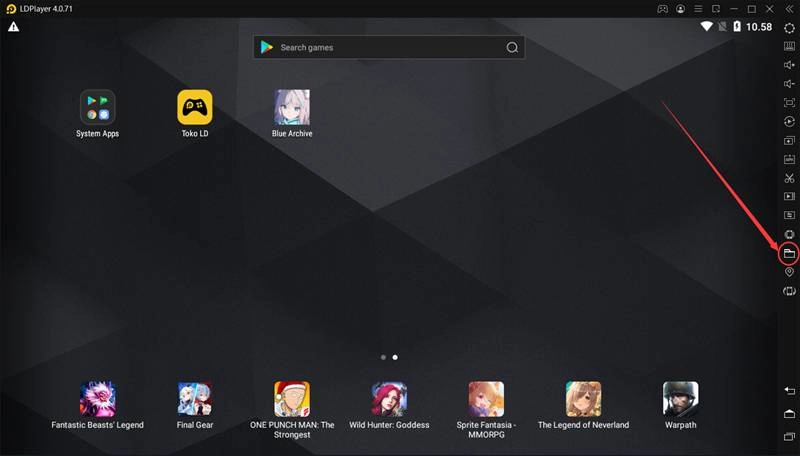Click the 10.58 clock text
This screenshot has width=800, height=456.
click(x=759, y=27)
